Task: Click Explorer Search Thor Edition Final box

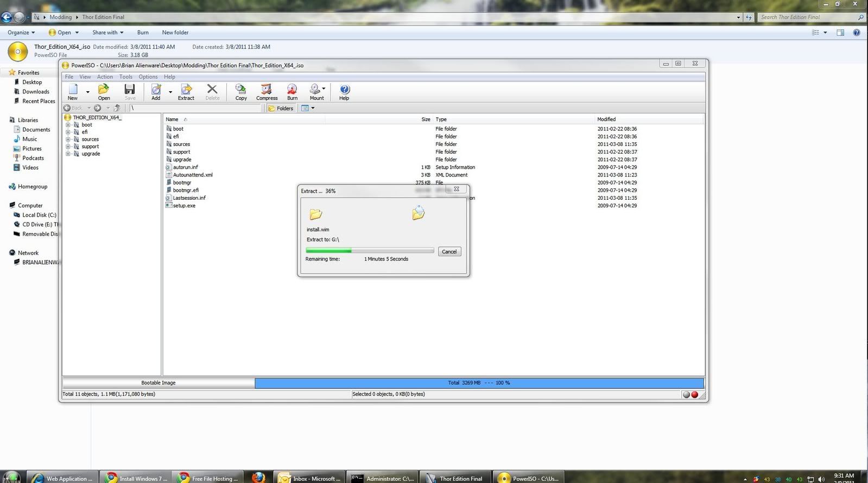Action: 811,17
